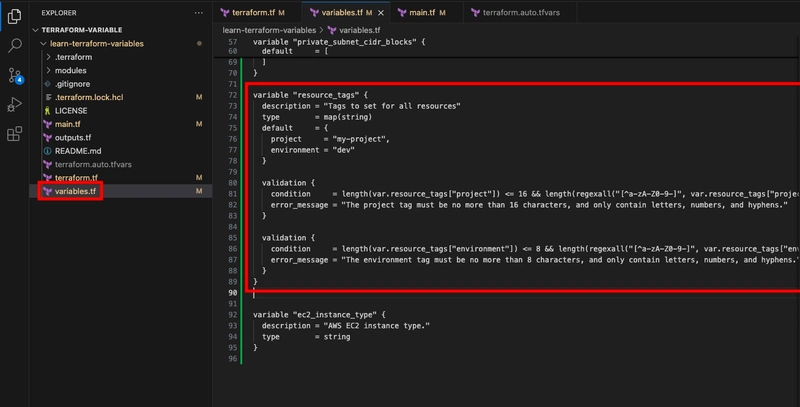Click the Explorer more actions ellipsis
800x407 pixels.
(x=198, y=13)
